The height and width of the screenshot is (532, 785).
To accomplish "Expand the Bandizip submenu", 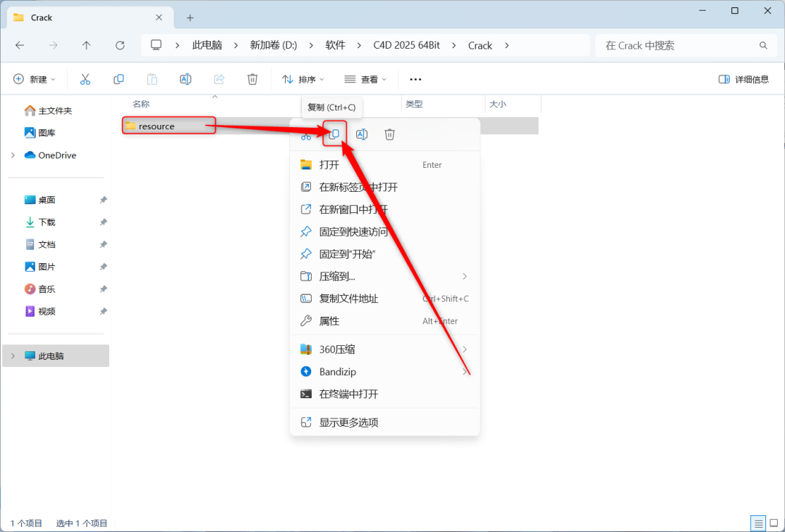I will point(464,371).
